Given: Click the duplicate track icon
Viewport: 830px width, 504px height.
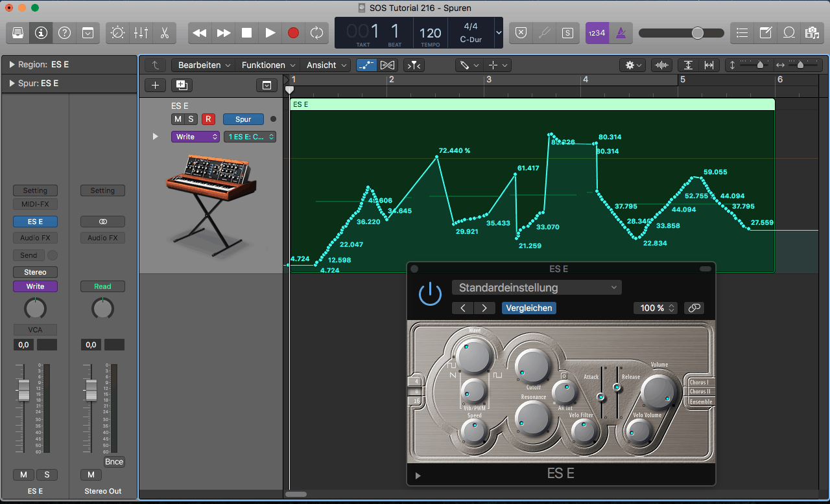Looking at the screenshot, I should click(x=181, y=85).
